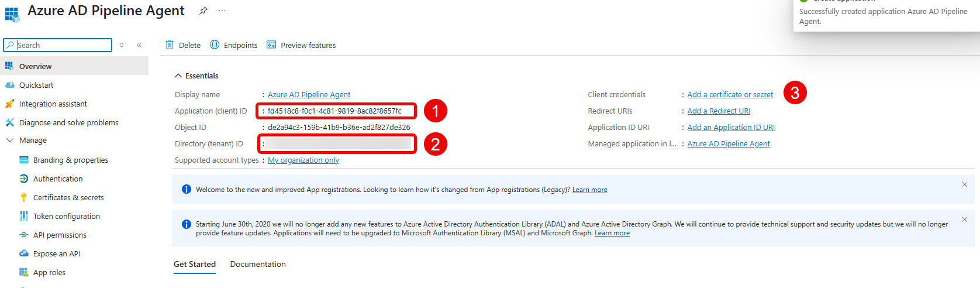Click the Essentials heading text
The height and width of the screenshot is (288, 980).
pyautogui.click(x=202, y=76)
